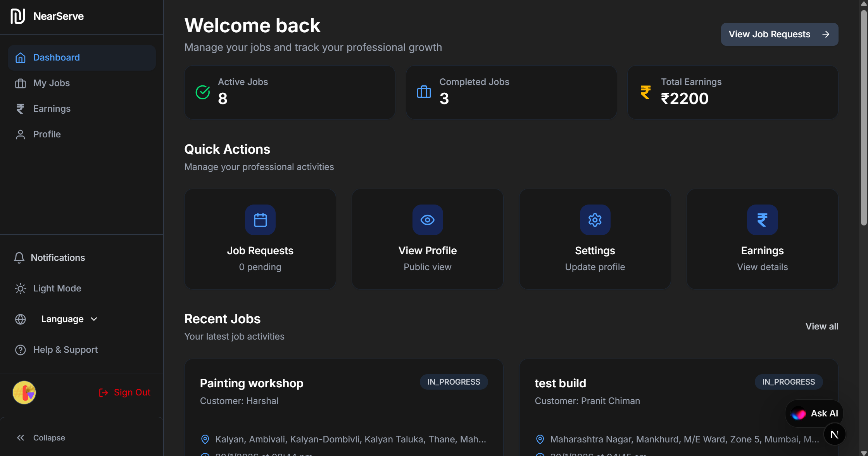Viewport: 868px width, 456px height.
Task: Select the Job Requests calendar icon
Action: point(260,220)
